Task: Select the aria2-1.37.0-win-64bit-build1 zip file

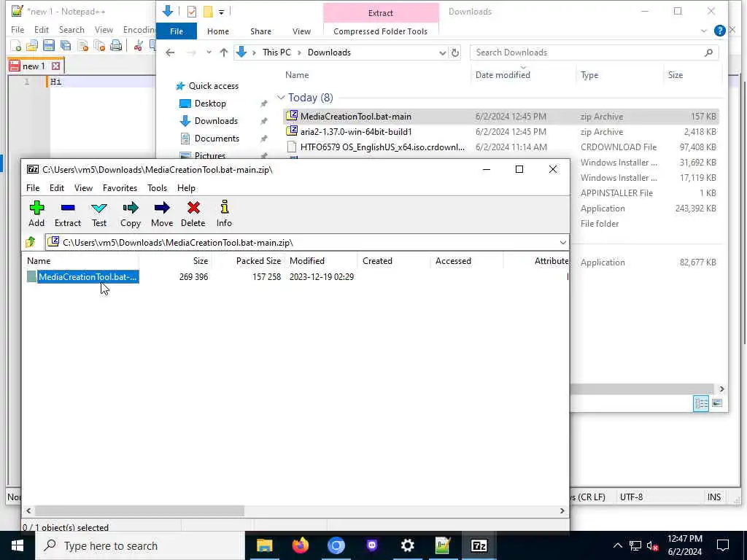Action: (501, 132)
